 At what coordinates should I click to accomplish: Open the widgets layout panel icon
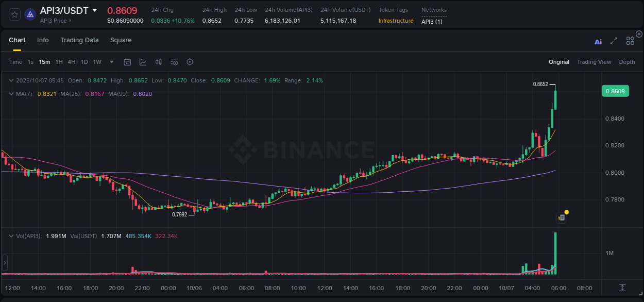pyautogui.click(x=630, y=41)
